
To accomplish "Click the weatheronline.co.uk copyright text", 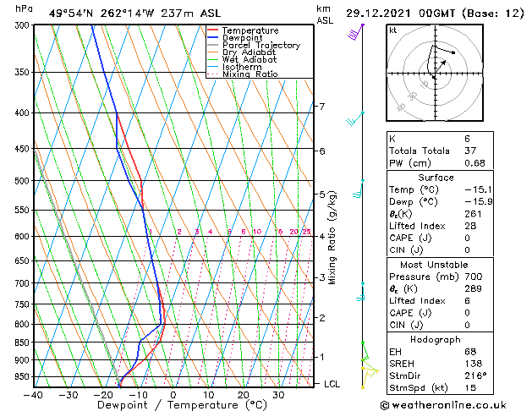I will pyautogui.click(x=443, y=405).
